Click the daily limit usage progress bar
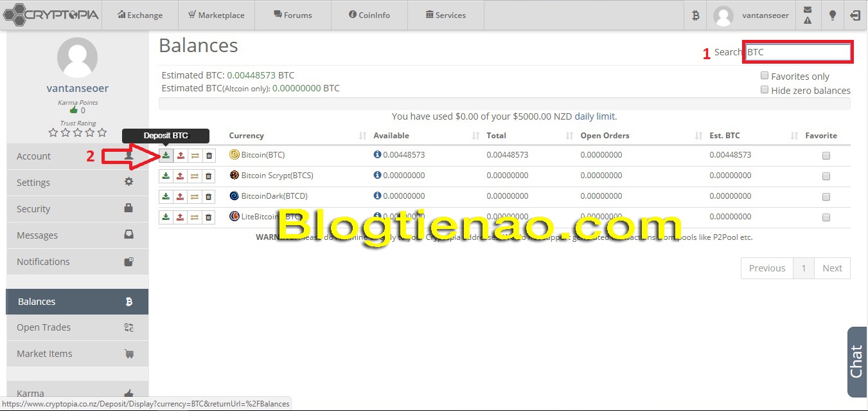 [x=504, y=104]
